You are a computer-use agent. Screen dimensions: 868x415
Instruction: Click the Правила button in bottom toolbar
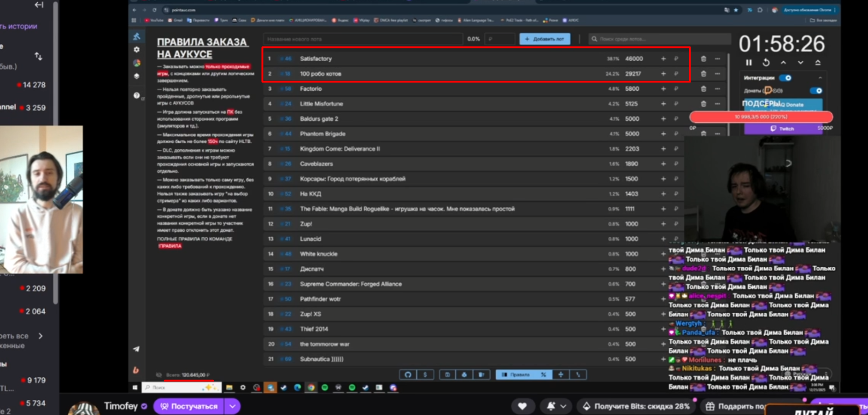(516, 374)
